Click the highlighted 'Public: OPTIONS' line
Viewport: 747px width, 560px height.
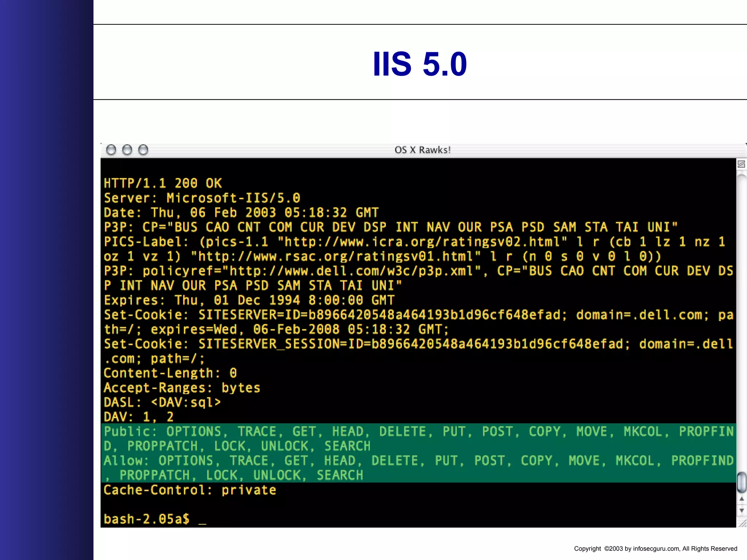click(x=418, y=431)
